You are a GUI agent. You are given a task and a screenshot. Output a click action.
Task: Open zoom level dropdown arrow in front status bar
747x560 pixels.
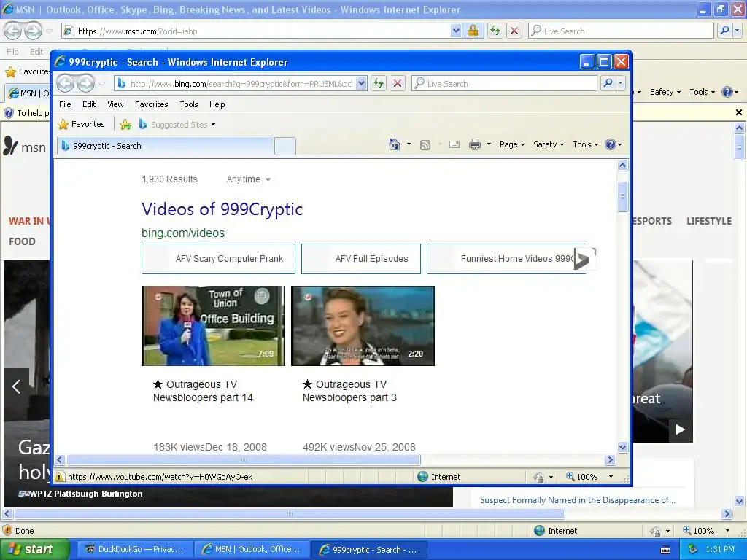[611, 476]
